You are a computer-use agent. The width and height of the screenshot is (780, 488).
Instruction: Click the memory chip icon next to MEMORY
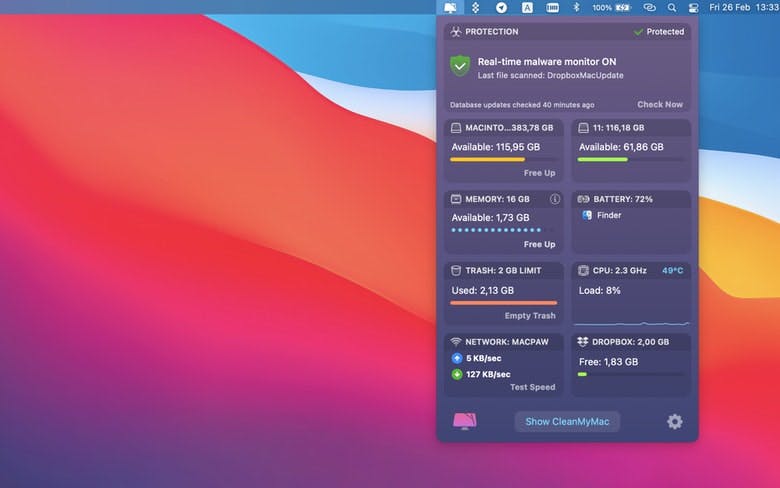click(456, 199)
